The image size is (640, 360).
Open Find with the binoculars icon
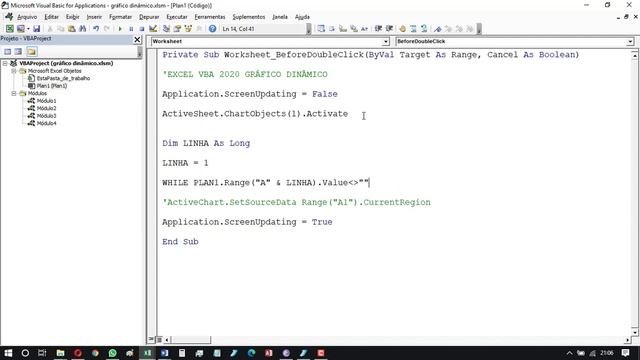click(x=82, y=29)
